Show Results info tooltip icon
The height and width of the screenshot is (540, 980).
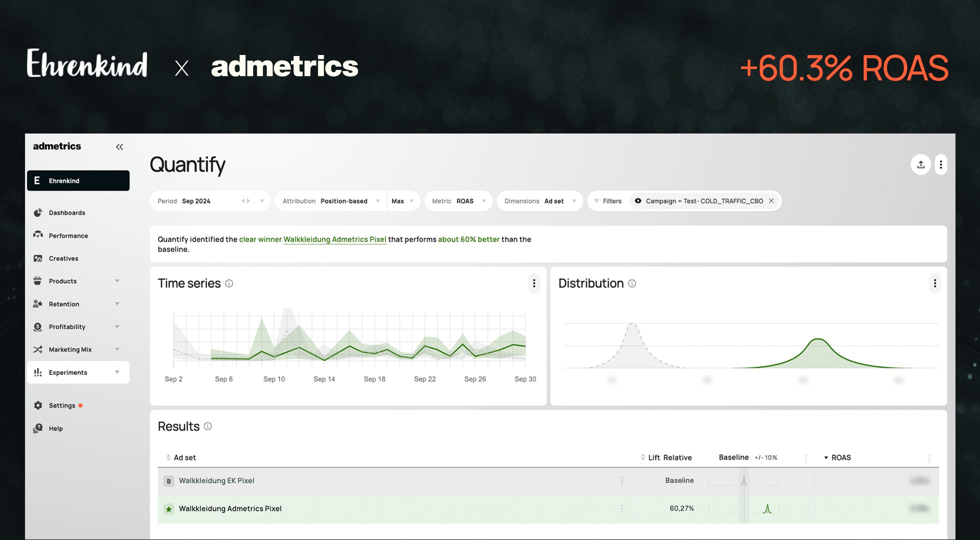(x=207, y=426)
